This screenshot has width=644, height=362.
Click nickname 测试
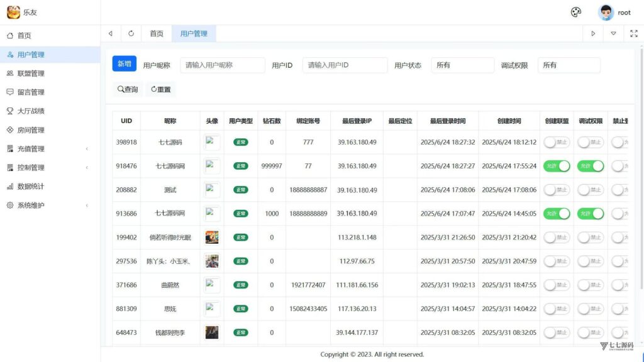click(x=170, y=190)
